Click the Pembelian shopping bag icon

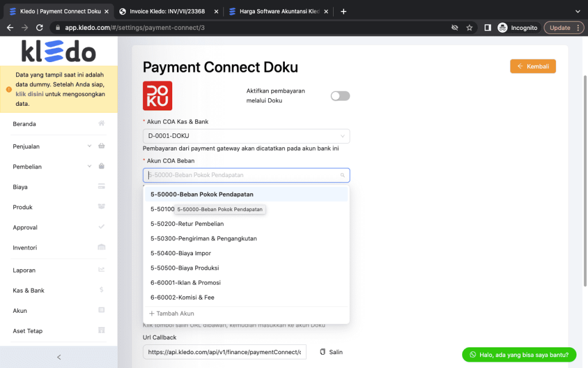(x=101, y=166)
